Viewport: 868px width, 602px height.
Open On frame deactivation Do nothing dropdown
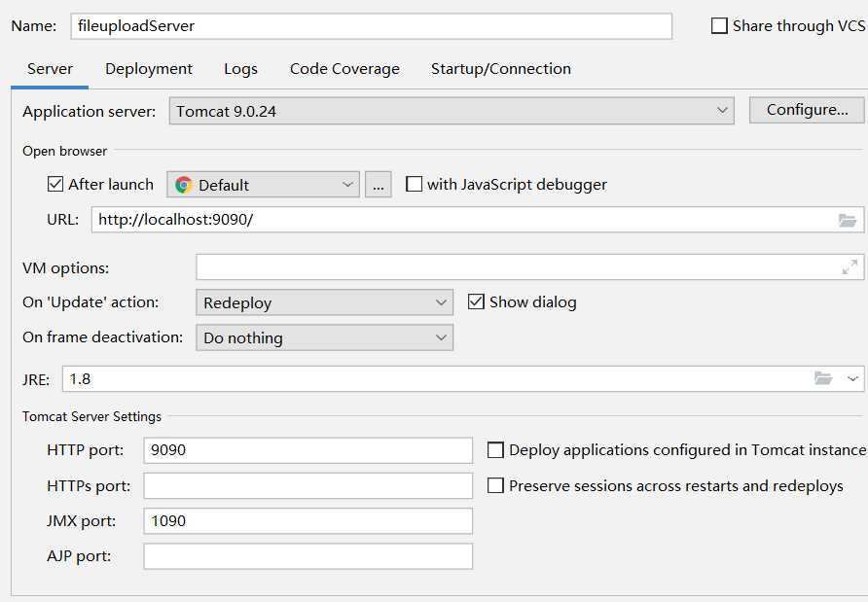[324, 337]
